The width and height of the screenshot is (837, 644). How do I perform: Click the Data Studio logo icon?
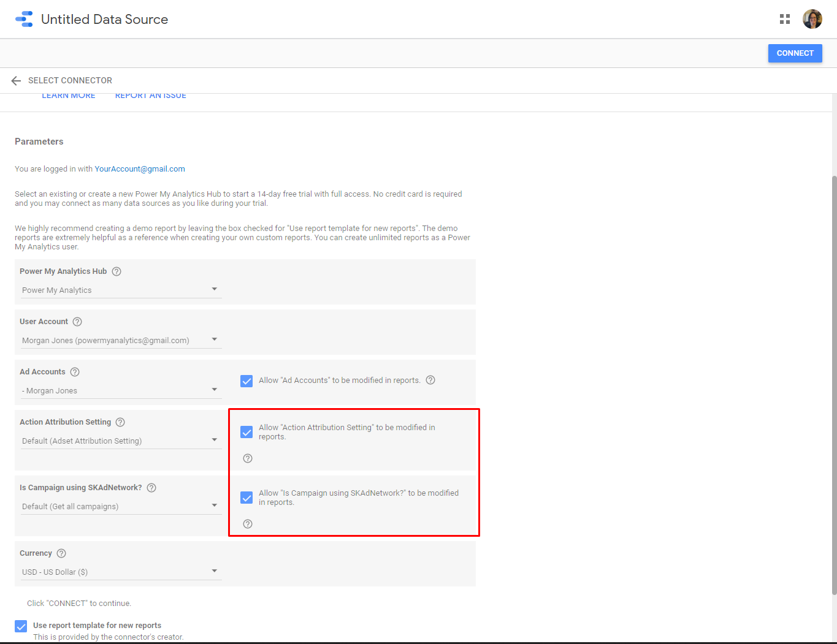tap(24, 19)
